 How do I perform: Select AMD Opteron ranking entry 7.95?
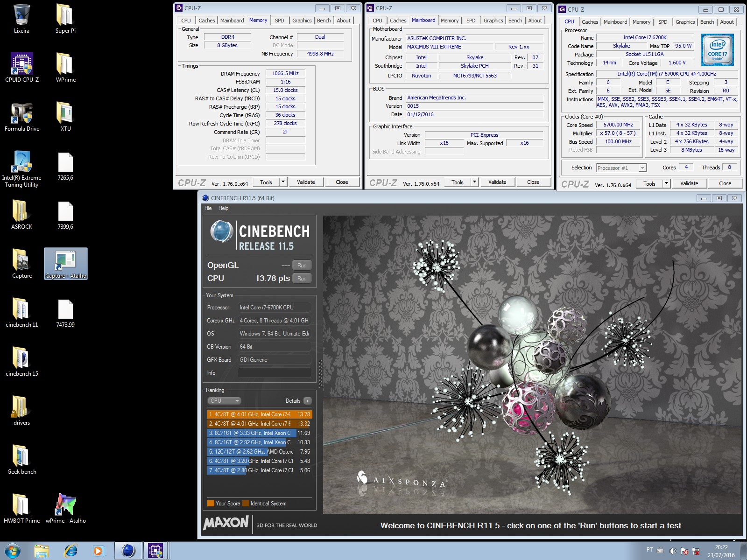coord(259,452)
